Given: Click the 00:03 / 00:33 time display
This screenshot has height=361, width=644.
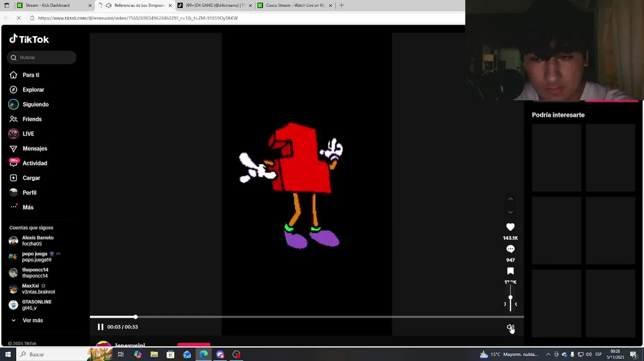Looking at the screenshot, I should 122,327.
